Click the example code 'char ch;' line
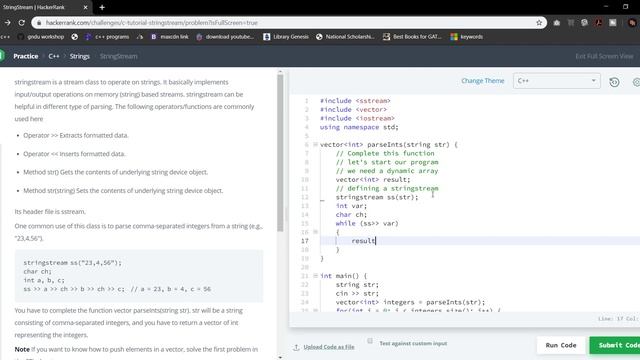 38,271
